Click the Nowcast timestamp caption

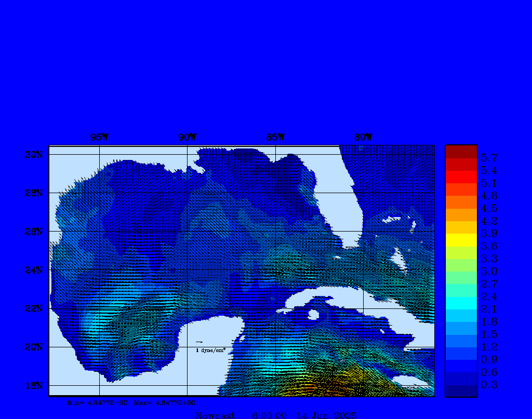276,415
